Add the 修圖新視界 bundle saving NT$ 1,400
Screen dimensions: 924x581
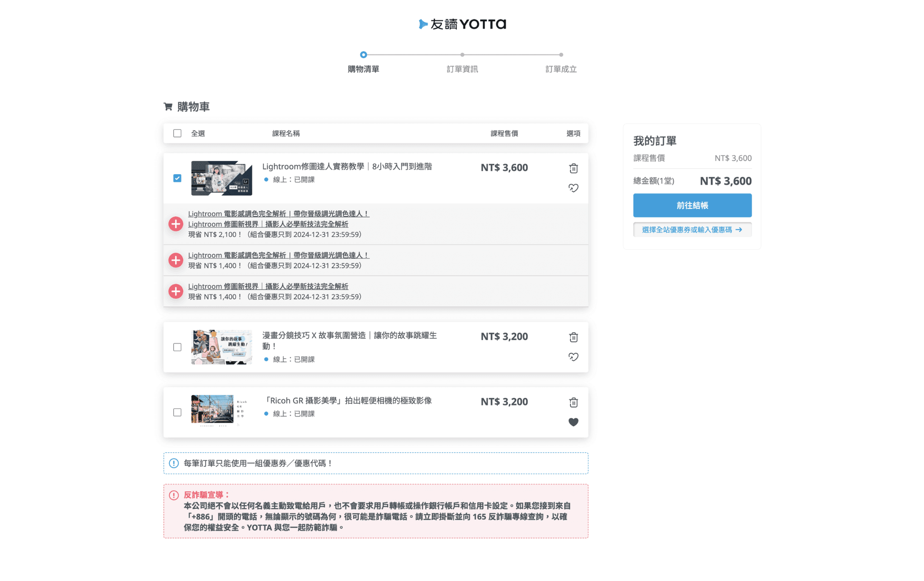176,291
